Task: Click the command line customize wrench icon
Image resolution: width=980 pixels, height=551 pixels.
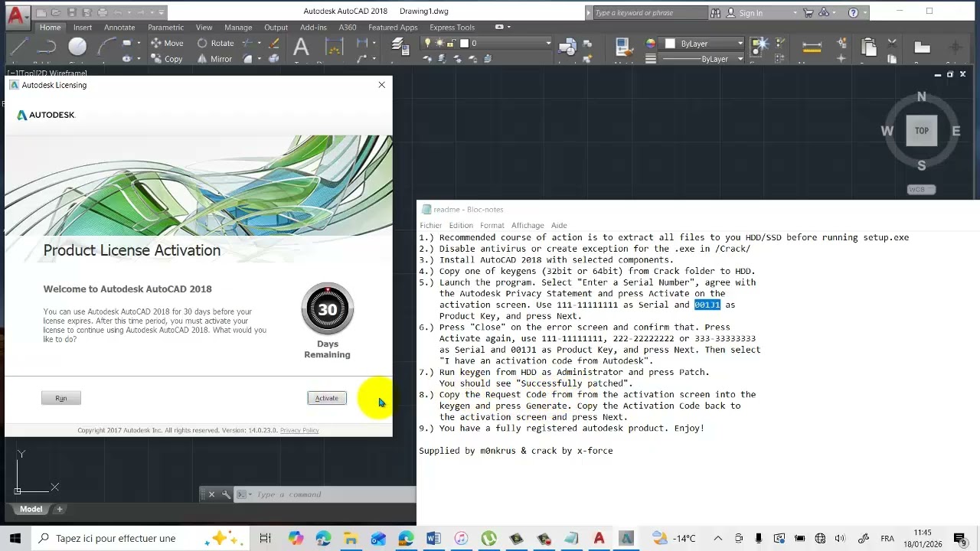Action: pyautogui.click(x=226, y=494)
